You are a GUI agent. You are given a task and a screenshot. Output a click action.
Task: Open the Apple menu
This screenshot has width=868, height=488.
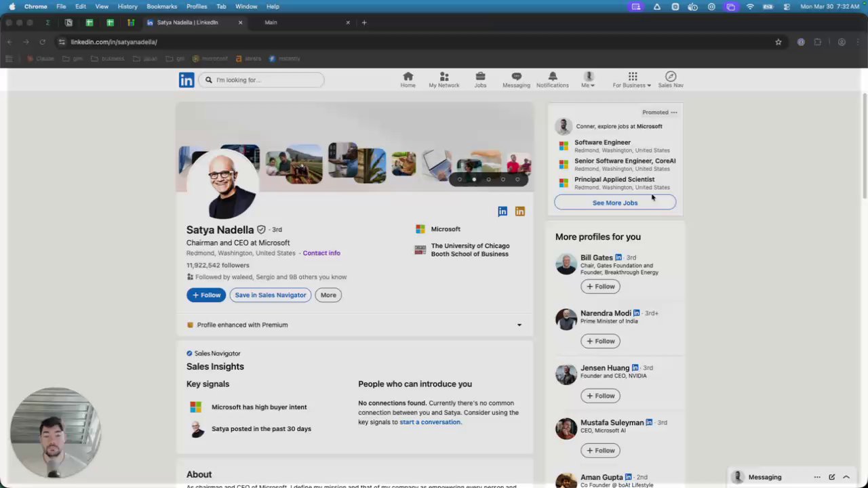pyautogui.click(x=12, y=6)
